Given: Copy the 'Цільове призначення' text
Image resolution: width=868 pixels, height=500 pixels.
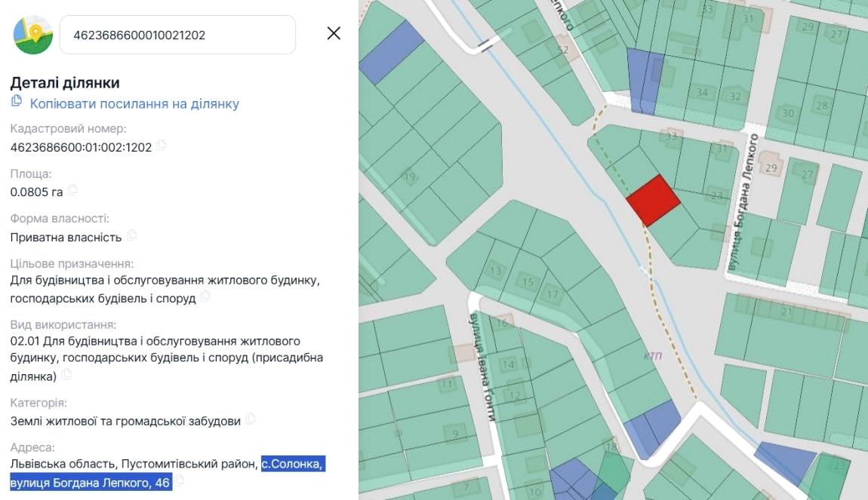Looking at the screenshot, I should pos(205,297).
